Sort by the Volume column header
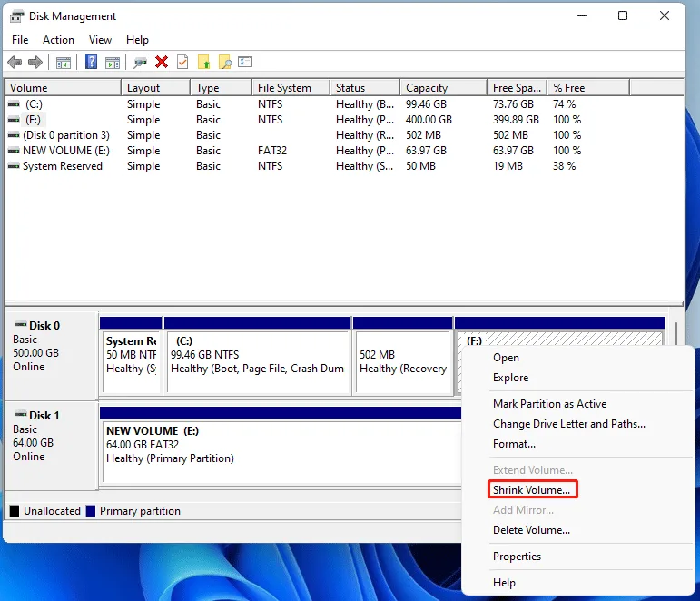The height and width of the screenshot is (601, 700). [63, 88]
